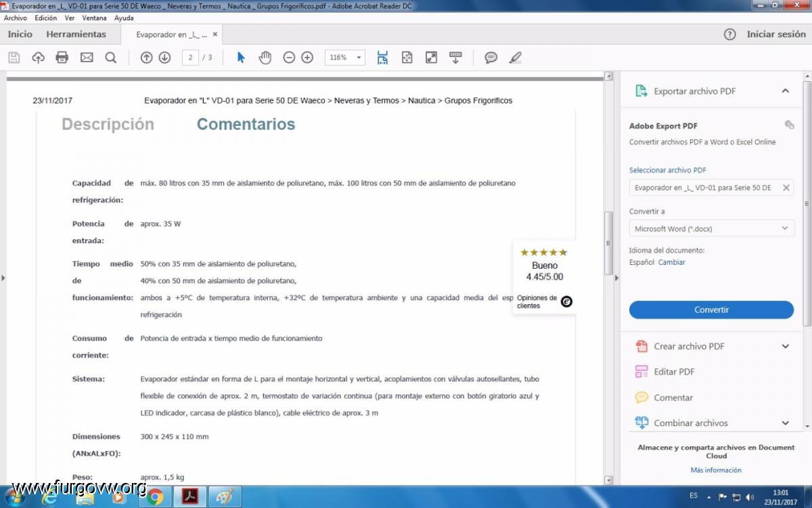The height and width of the screenshot is (508, 812).
Task: Send file by email icon
Action: coord(87,58)
